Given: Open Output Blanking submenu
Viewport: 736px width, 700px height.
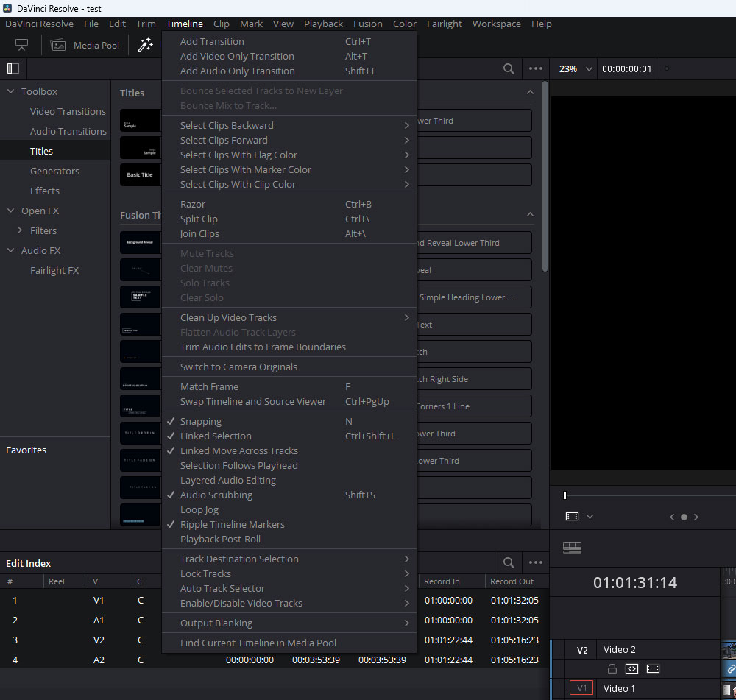Looking at the screenshot, I should [x=289, y=623].
